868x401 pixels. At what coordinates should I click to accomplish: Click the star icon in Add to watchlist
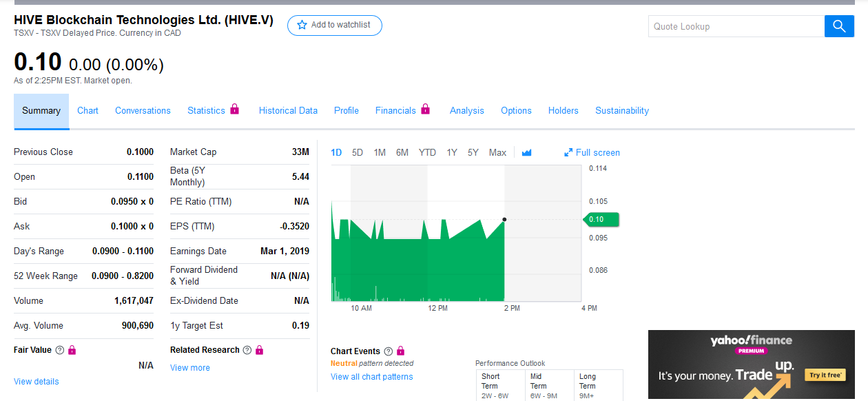[x=302, y=25]
